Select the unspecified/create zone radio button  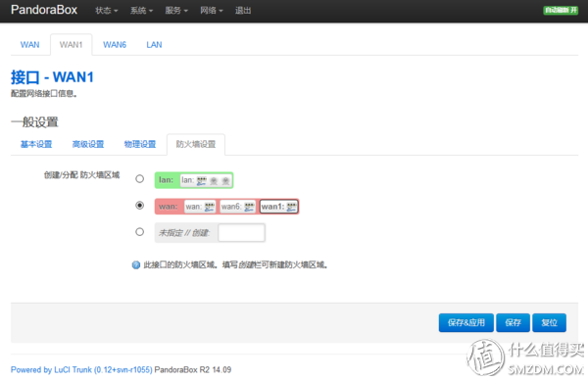pos(139,232)
